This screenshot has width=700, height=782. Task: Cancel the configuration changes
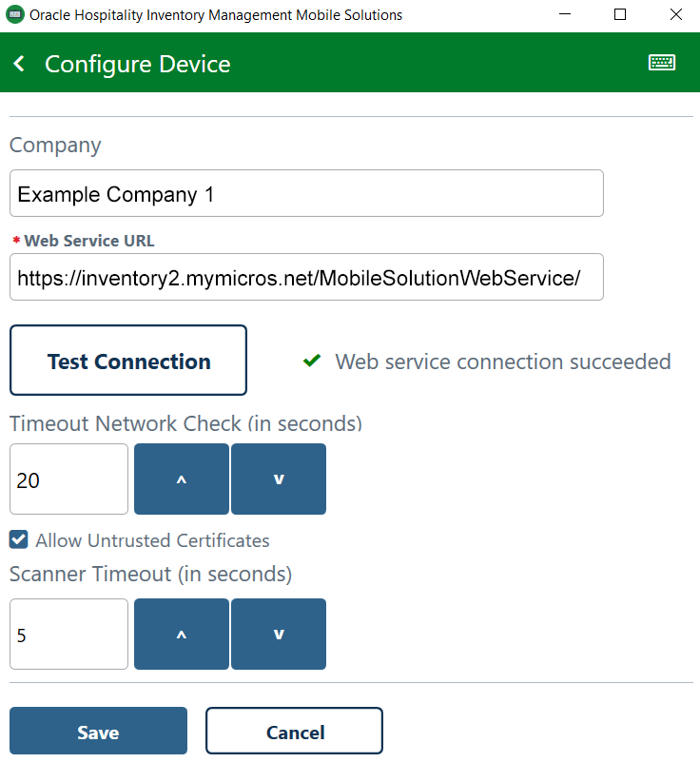point(294,732)
